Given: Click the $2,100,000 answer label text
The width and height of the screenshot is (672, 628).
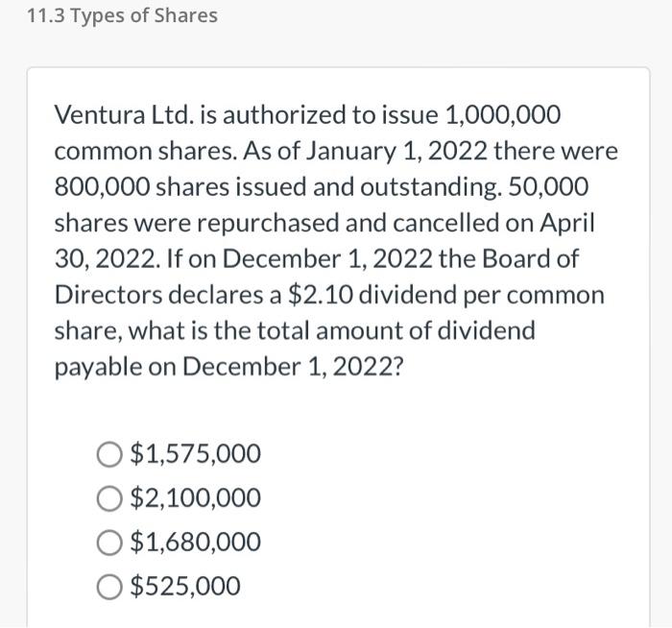Looking at the screenshot, I should (196, 498).
